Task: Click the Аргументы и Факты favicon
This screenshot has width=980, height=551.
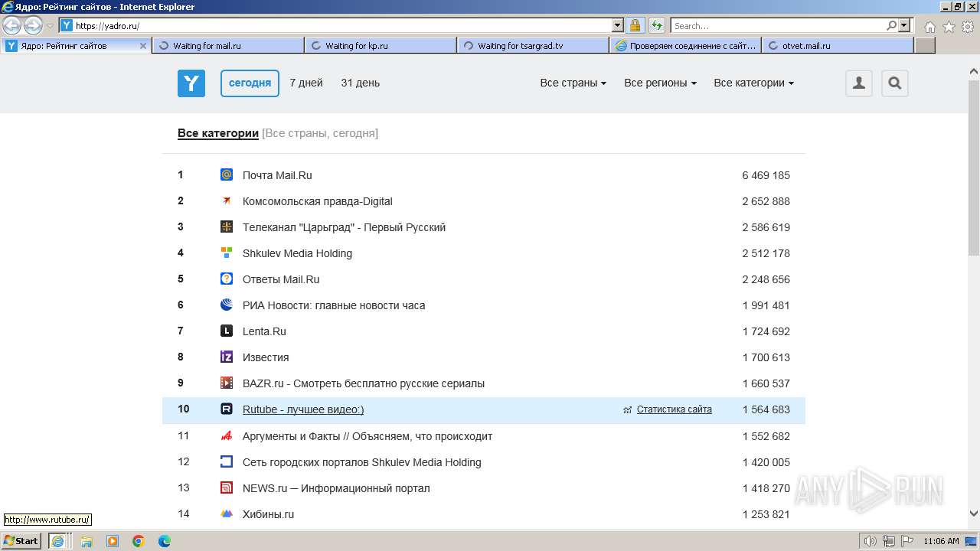Action: (227, 435)
